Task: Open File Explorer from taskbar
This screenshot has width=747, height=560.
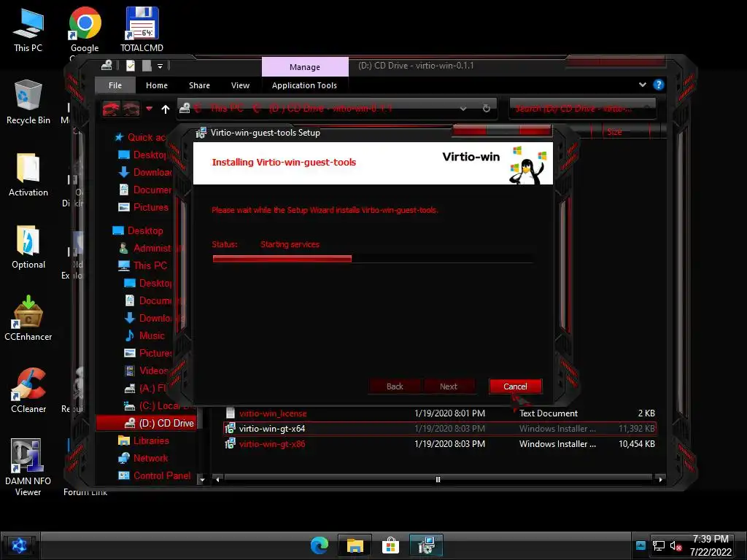Action: (355, 545)
